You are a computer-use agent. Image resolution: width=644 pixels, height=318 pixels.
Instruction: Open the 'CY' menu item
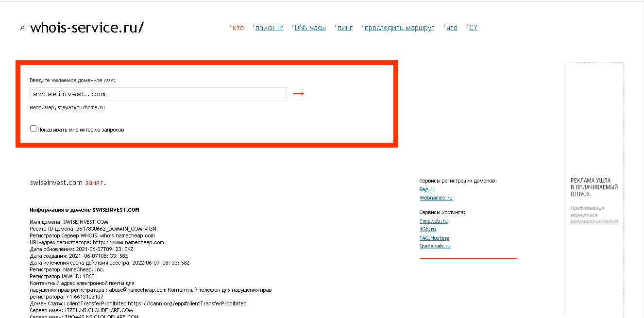click(x=473, y=28)
